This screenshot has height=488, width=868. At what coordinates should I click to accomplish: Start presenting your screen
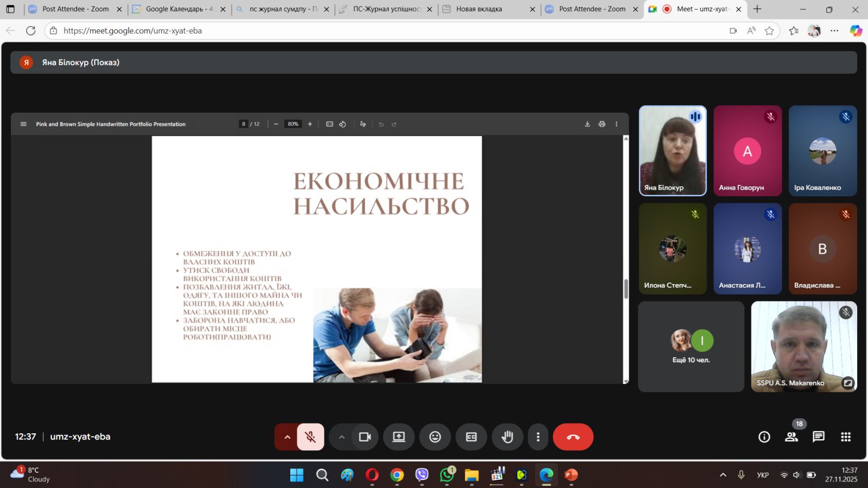(399, 437)
